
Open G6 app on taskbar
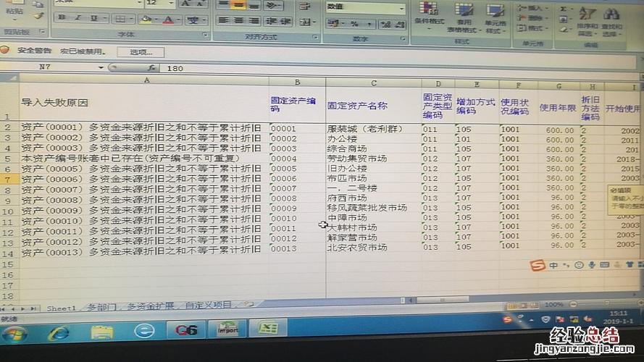185,330
